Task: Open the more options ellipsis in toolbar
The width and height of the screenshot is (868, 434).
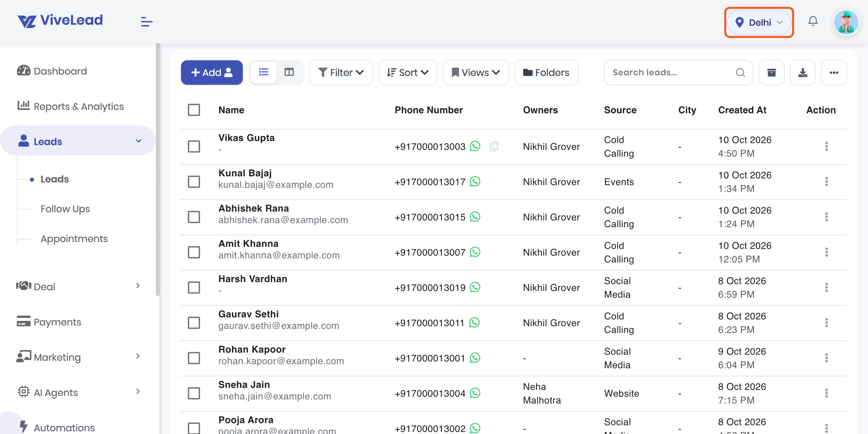Action: coord(834,73)
